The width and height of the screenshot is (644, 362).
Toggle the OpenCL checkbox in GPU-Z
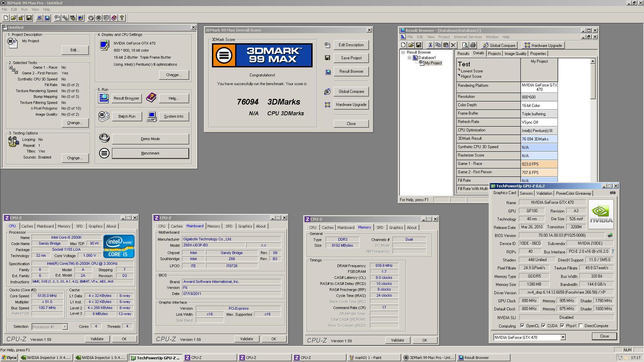pos(522,326)
